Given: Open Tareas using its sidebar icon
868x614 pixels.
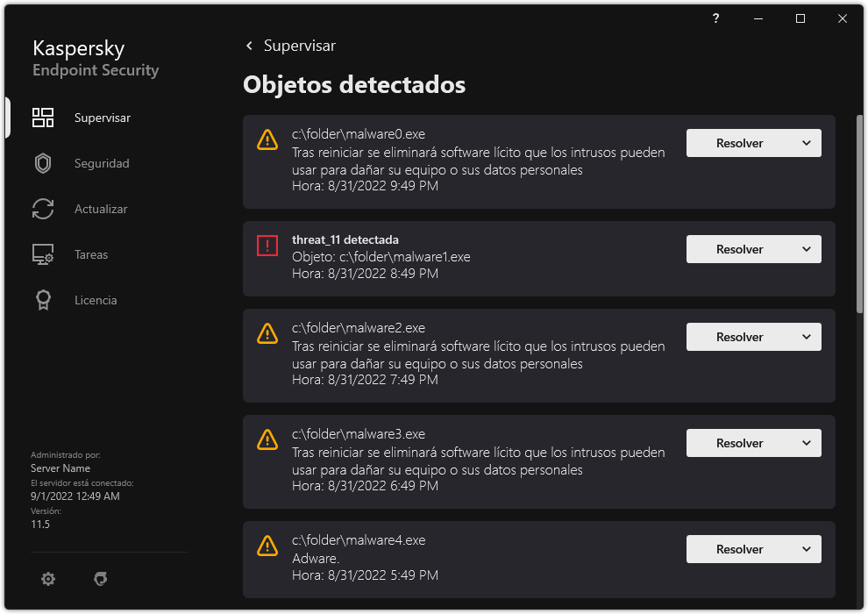Looking at the screenshot, I should 42,253.
